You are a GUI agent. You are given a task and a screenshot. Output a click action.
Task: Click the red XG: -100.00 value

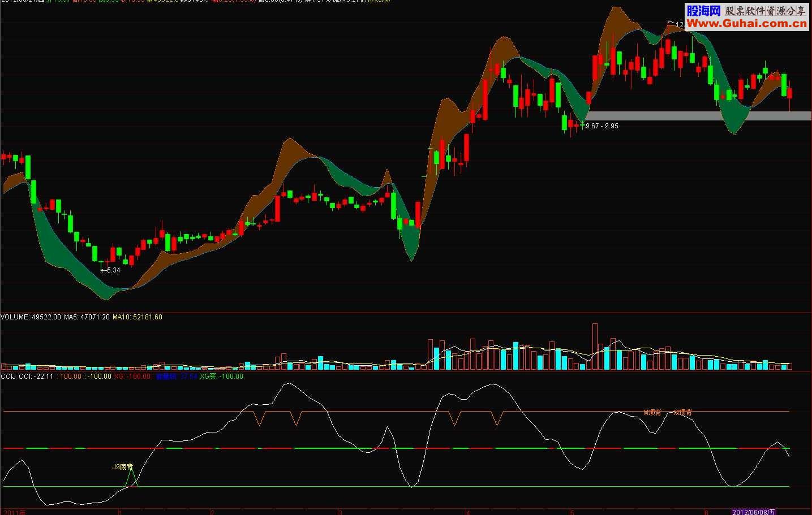tap(132, 376)
